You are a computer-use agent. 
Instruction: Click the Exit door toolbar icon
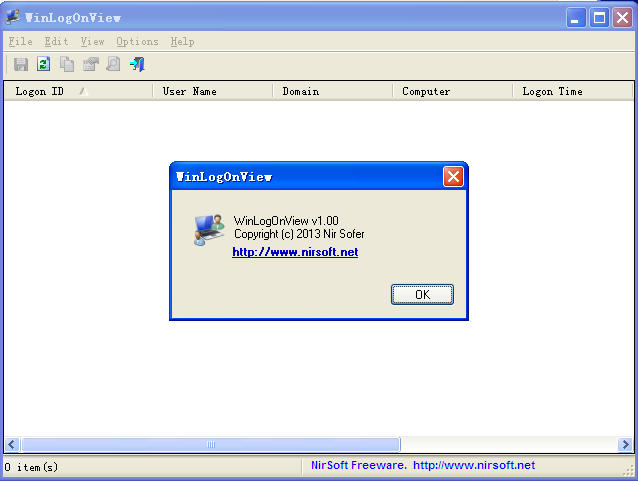137,64
